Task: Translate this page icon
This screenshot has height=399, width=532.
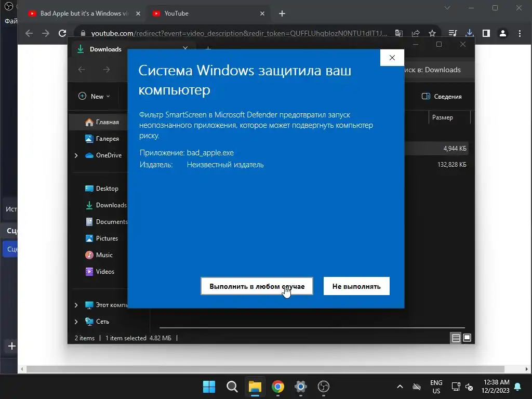Action: [x=399, y=33]
